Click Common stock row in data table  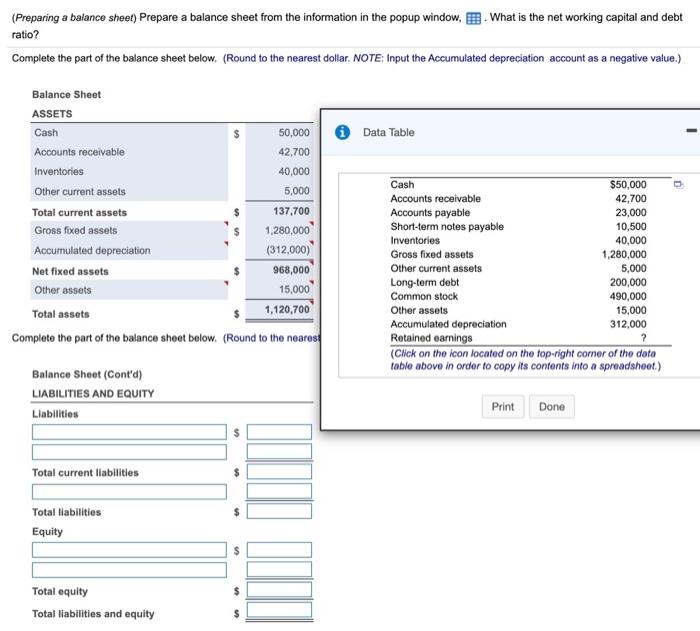coord(518,296)
